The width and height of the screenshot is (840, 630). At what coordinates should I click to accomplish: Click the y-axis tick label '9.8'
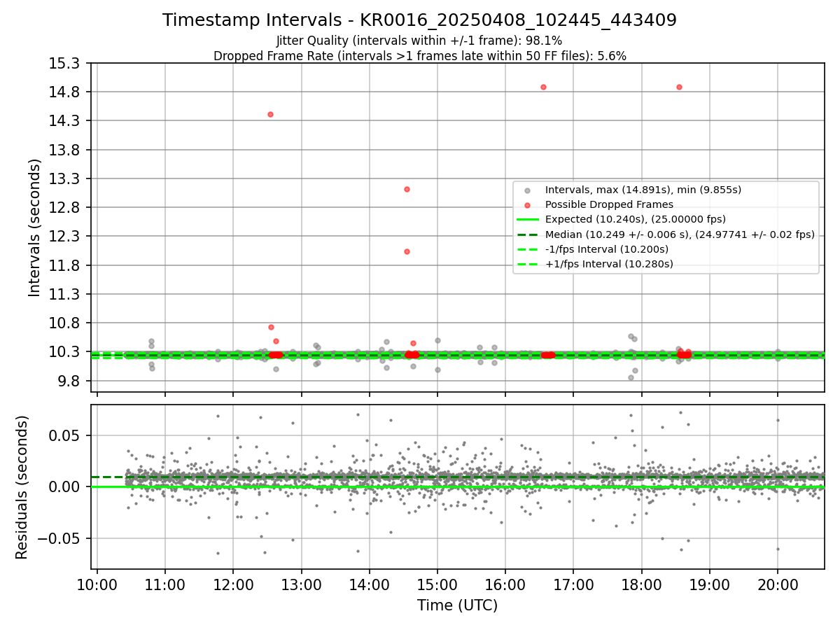70,381
